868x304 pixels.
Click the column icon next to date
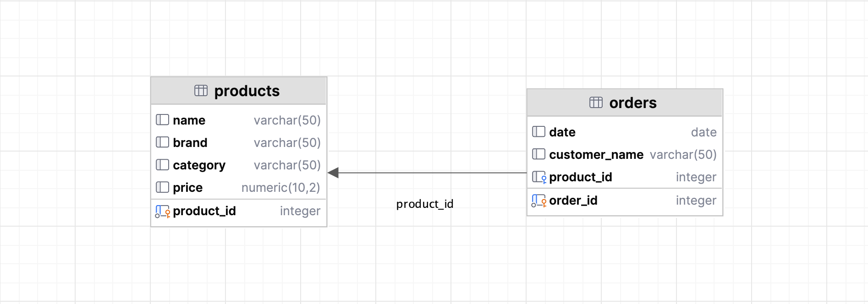(x=538, y=132)
